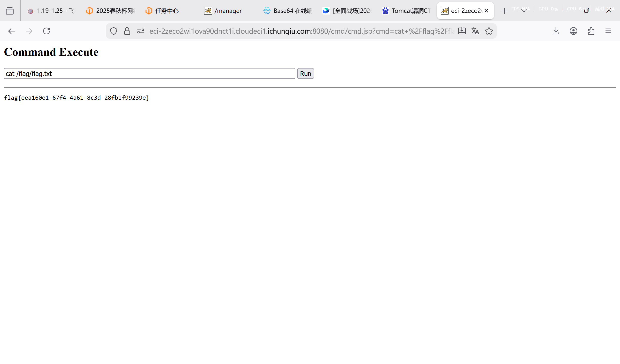Reload the current page
Screen dimensions: 620x364
pos(46,31)
